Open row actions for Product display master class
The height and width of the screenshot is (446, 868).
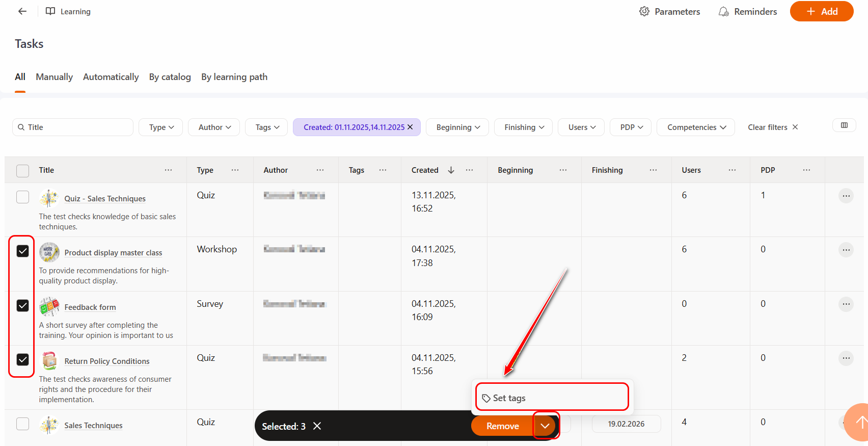(846, 250)
